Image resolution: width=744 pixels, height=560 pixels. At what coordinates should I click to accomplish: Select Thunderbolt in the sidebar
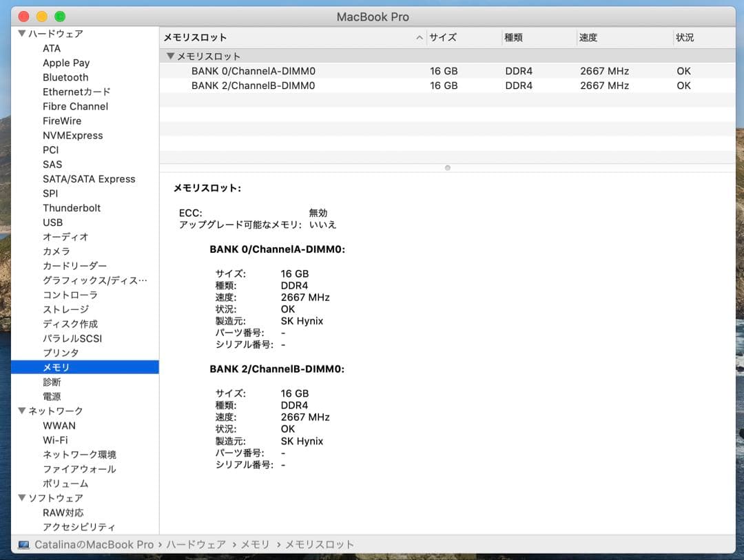click(x=72, y=207)
